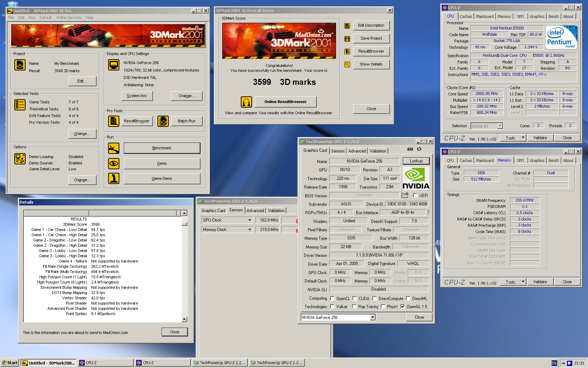
Task: Open the Online Services menu in 3DMark
Action: point(69,18)
